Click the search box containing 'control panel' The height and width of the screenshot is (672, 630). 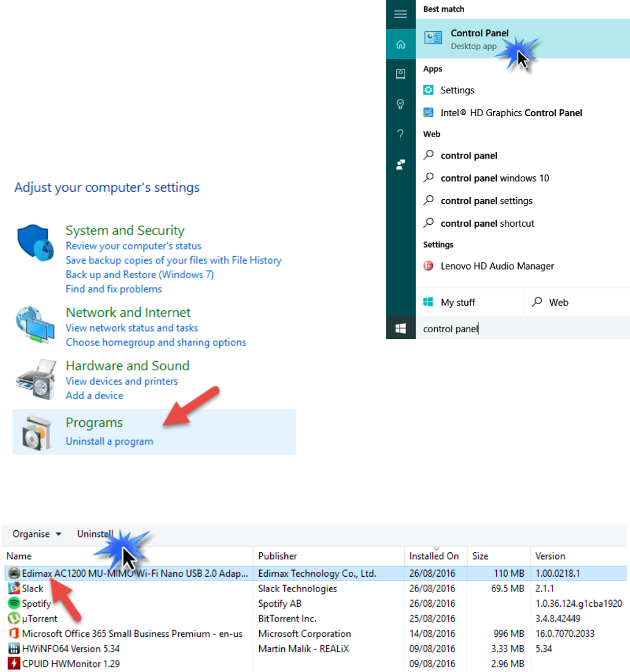pyautogui.click(x=523, y=329)
